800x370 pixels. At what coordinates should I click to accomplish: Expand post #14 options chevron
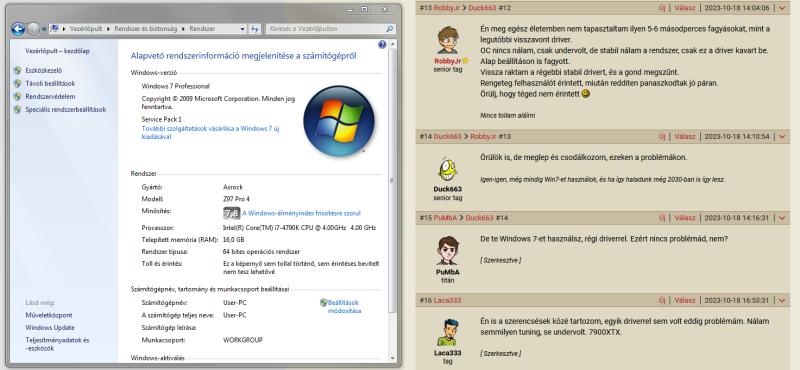point(782,137)
